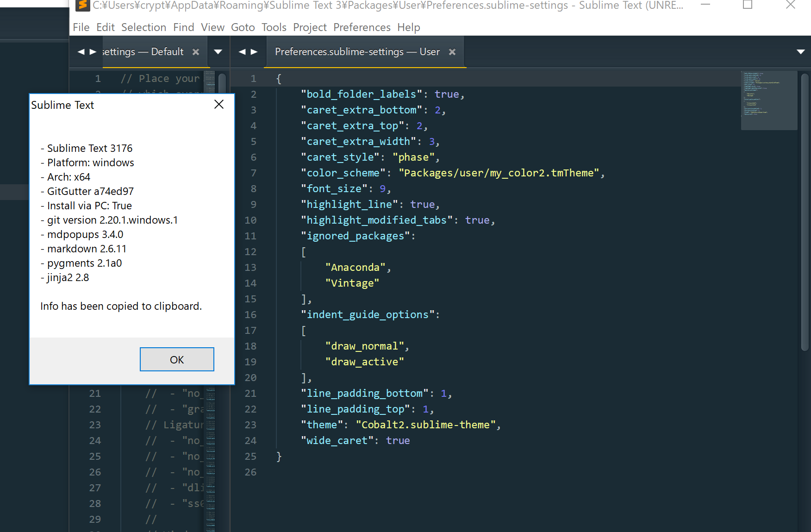Open the right pane tab list dropdown
This screenshot has width=811, height=532.
(x=800, y=52)
